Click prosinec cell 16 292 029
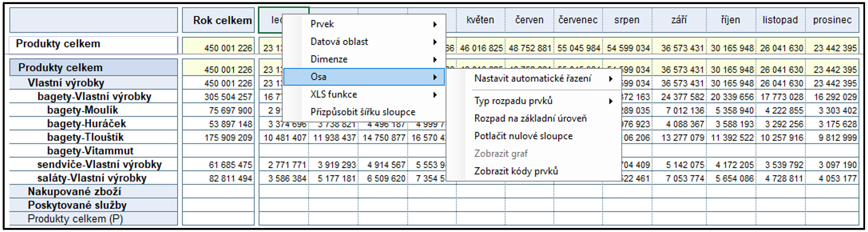 click(x=833, y=97)
